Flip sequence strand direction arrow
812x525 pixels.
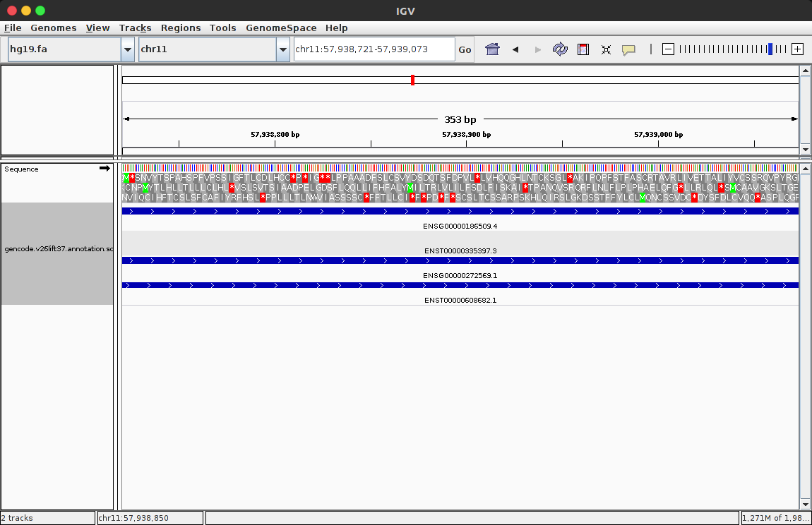tap(105, 169)
